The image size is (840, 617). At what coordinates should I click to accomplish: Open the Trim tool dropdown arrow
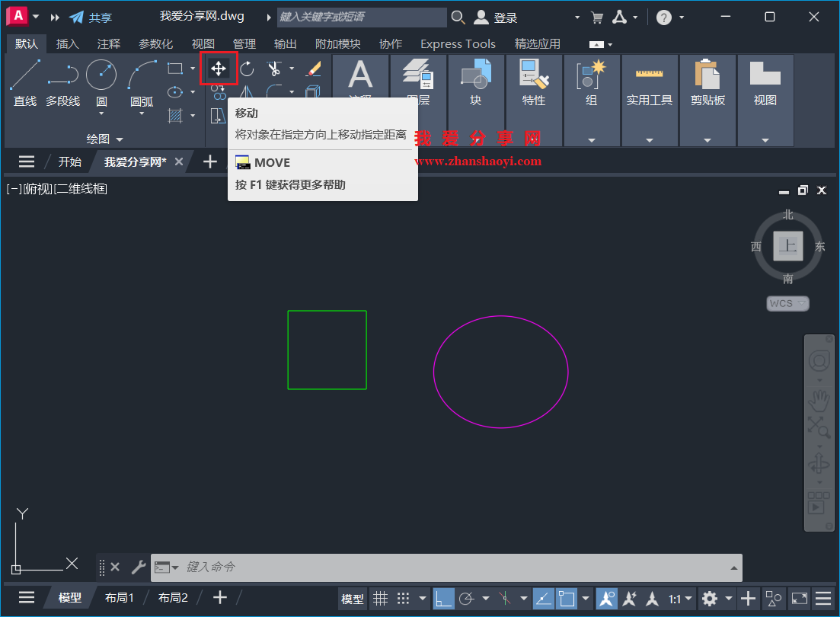292,69
